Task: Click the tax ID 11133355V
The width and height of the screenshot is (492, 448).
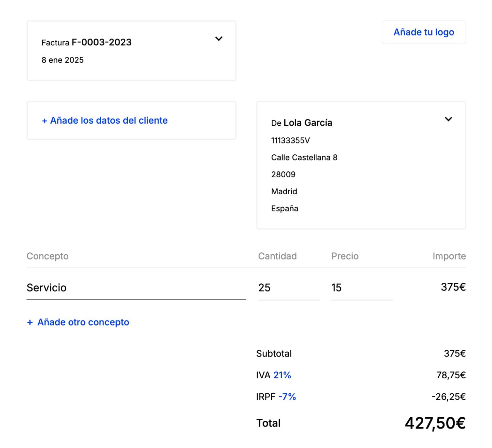Action: coord(290,140)
